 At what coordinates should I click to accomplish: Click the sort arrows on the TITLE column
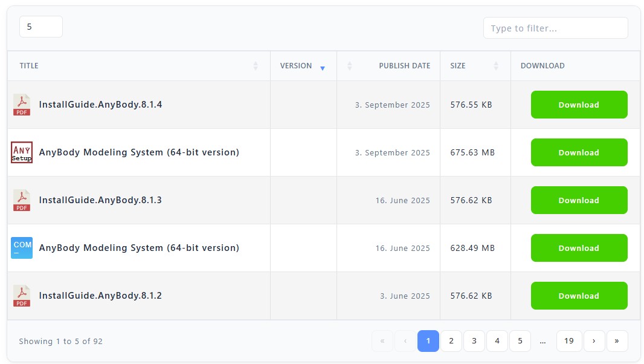click(256, 65)
